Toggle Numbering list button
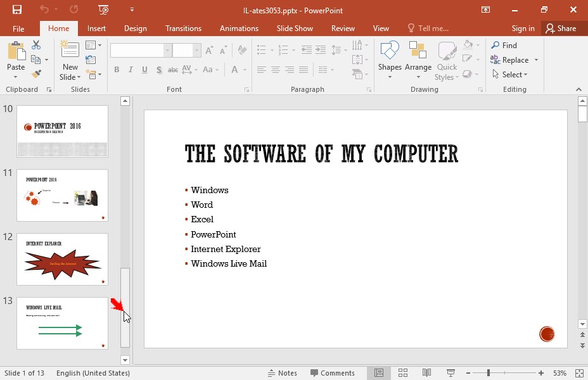Screen dimensions: 588x380 pyautogui.click(x=283, y=50)
